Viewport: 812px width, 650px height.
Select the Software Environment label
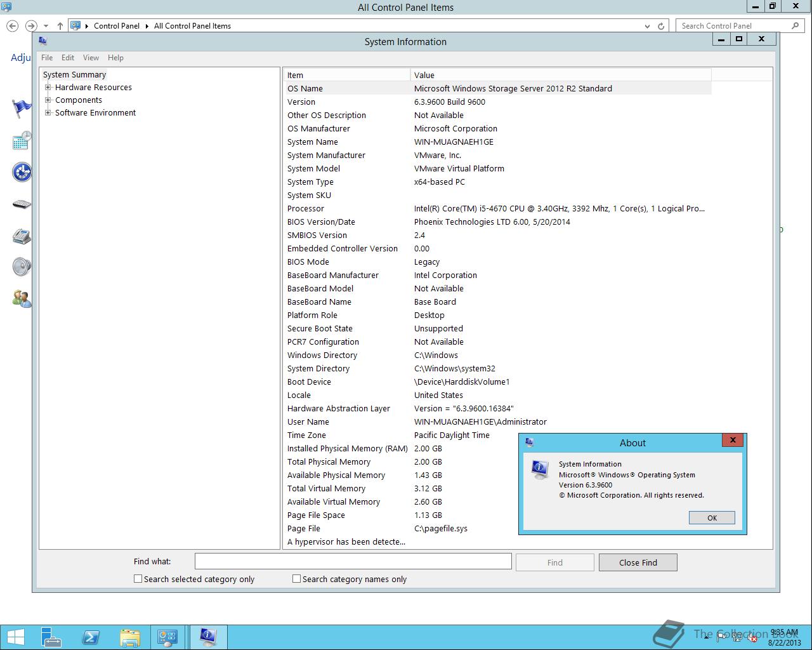tap(95, 112)
